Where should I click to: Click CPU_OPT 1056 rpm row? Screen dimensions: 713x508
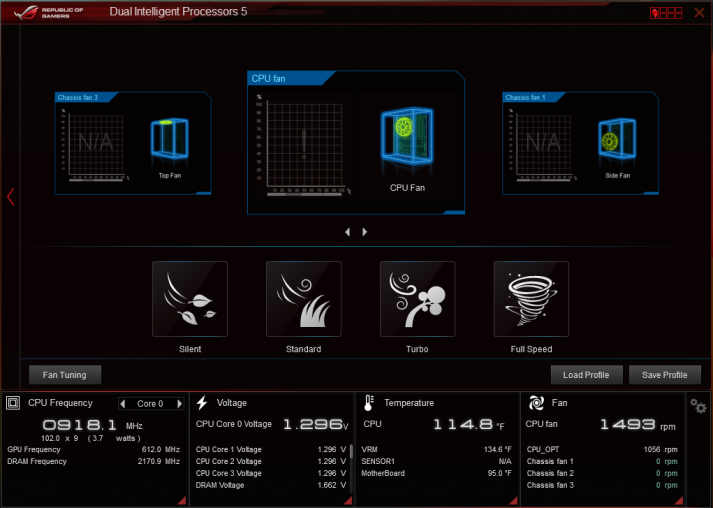click(602, 449)
